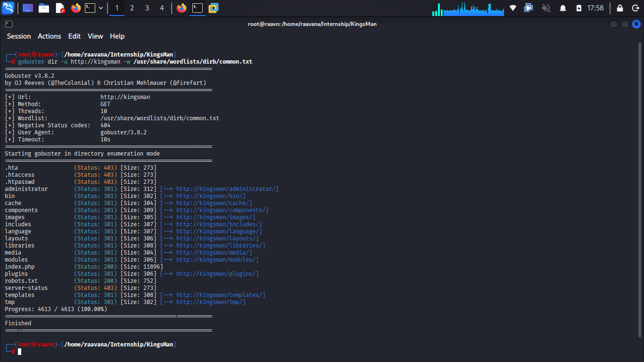Screen dimensions: 644x362
Task: Click the Gobuster v3.8.2 banner line
Action: (30, 76)
